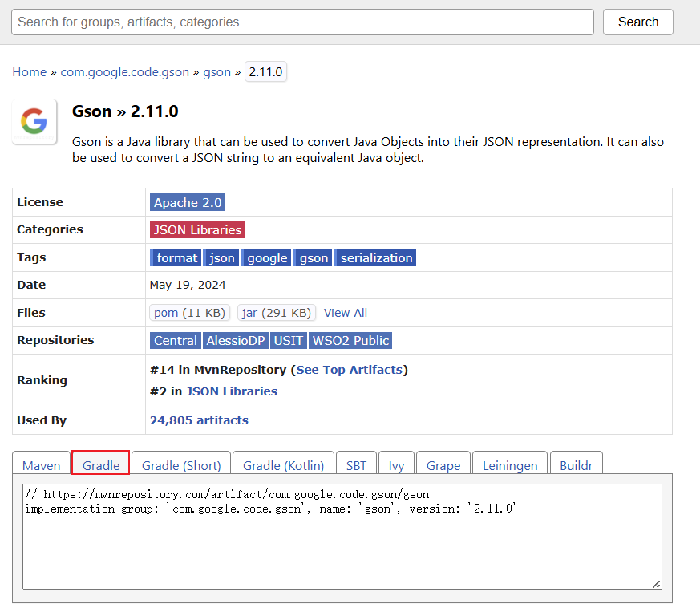Screen dimensions: 700x604
Task: Click the License row label
Action: [40, 202]
